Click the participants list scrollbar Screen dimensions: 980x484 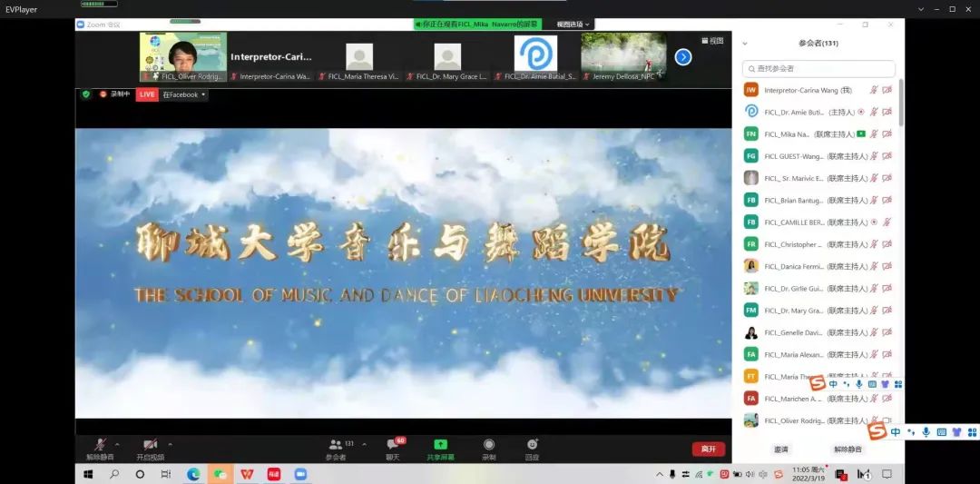point(901,103)
